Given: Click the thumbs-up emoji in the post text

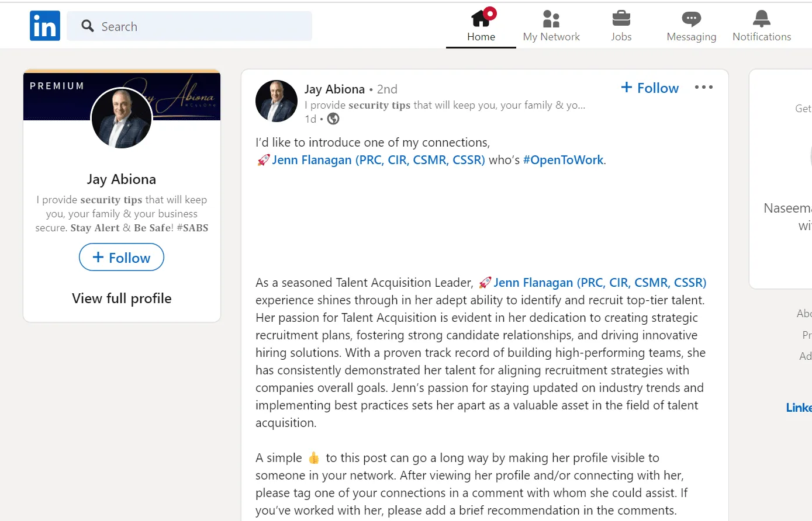Looking at the screenshot, I should 312,457.
